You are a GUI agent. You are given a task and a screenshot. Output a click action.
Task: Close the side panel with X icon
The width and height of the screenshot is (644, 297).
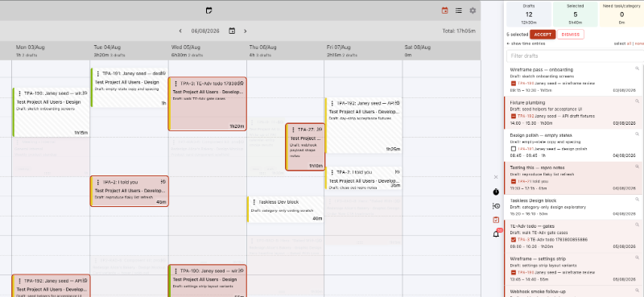(x=496, y=177)
